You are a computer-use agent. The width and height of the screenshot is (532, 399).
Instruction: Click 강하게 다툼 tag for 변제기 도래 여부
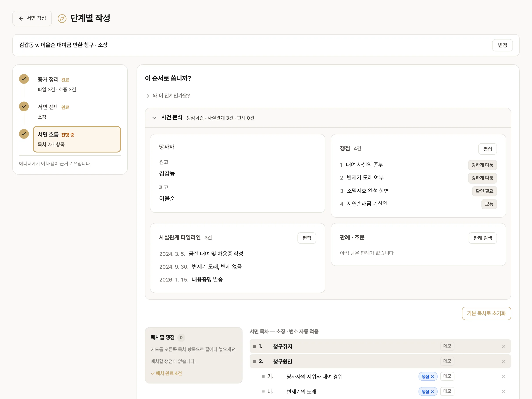click(x=482, y=178)
